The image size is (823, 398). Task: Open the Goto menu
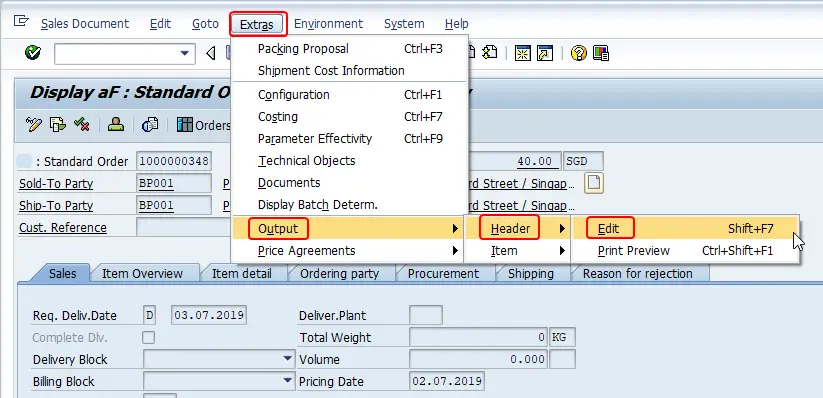[205, 24]
